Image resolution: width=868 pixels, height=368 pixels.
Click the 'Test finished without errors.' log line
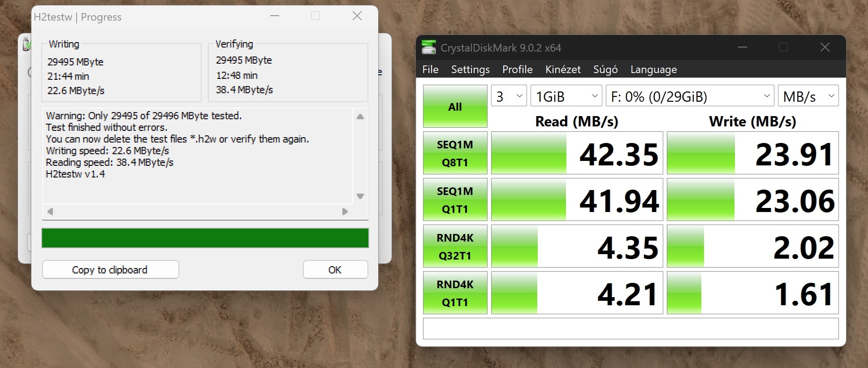click(x=107, y=127)
